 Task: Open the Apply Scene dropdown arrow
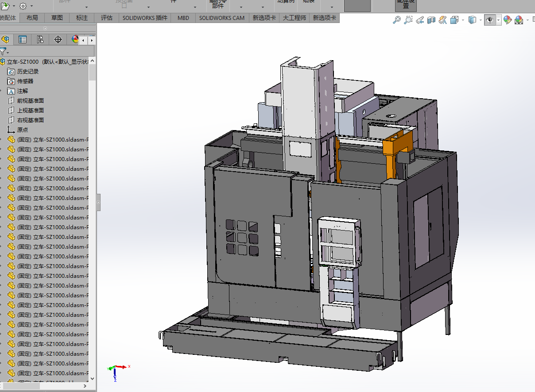pyautogui.click(x=527, y=20)
